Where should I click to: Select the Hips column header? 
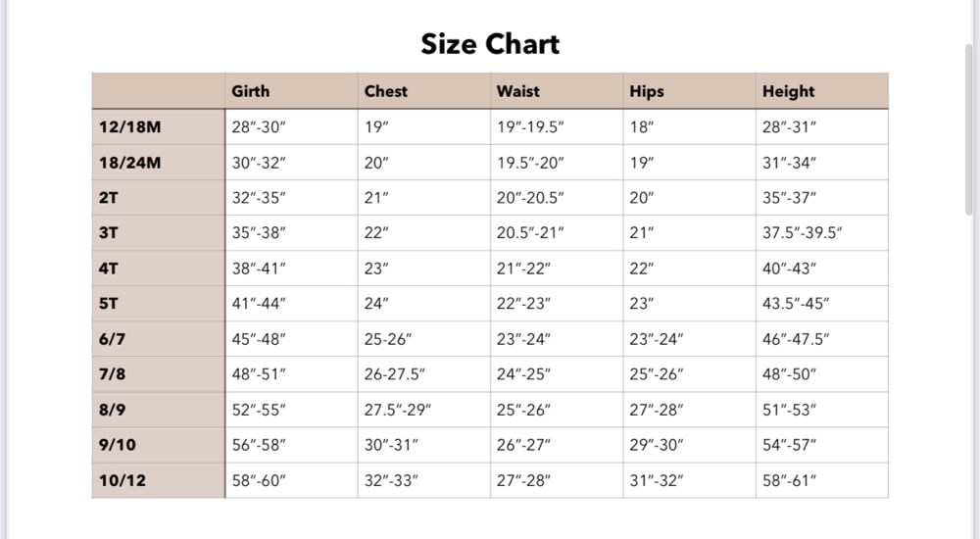click(x=646, y=92)
